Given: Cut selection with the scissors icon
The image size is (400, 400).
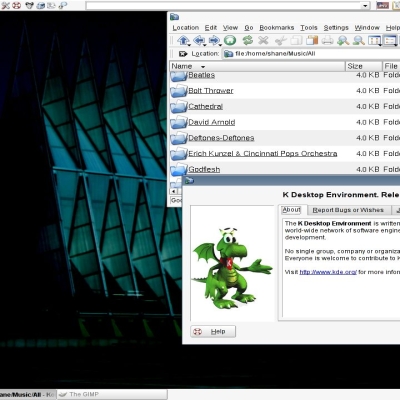Looking at the screenshot, I should (x=281, y=41).
